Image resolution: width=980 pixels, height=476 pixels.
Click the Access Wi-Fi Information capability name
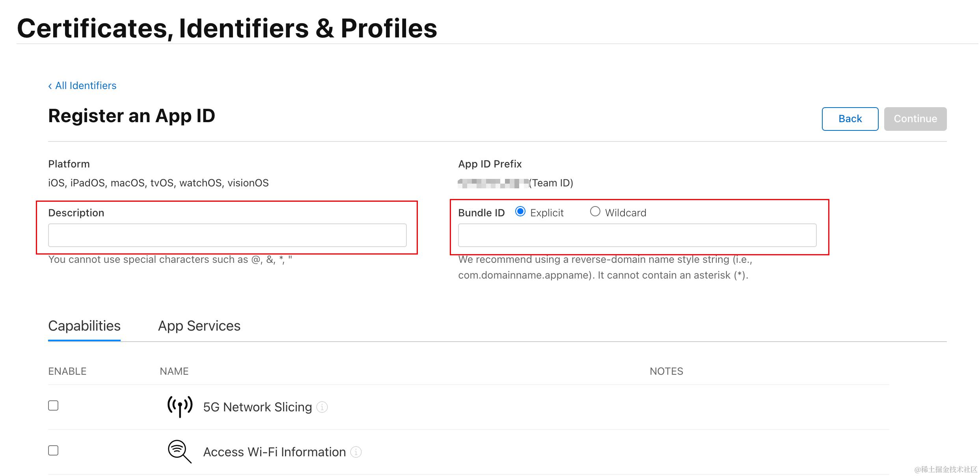274,452
